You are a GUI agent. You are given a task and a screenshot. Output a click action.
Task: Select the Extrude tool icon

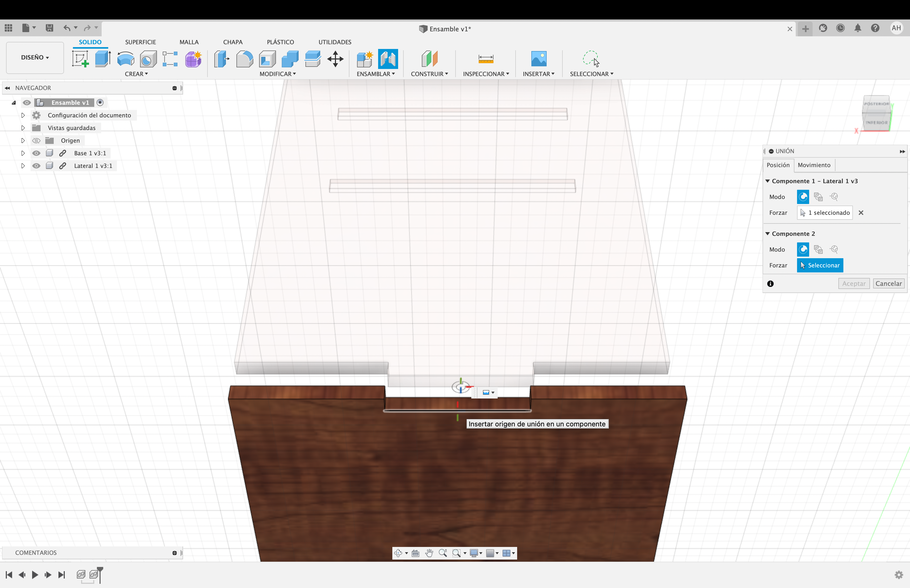[x=103, y=59]
